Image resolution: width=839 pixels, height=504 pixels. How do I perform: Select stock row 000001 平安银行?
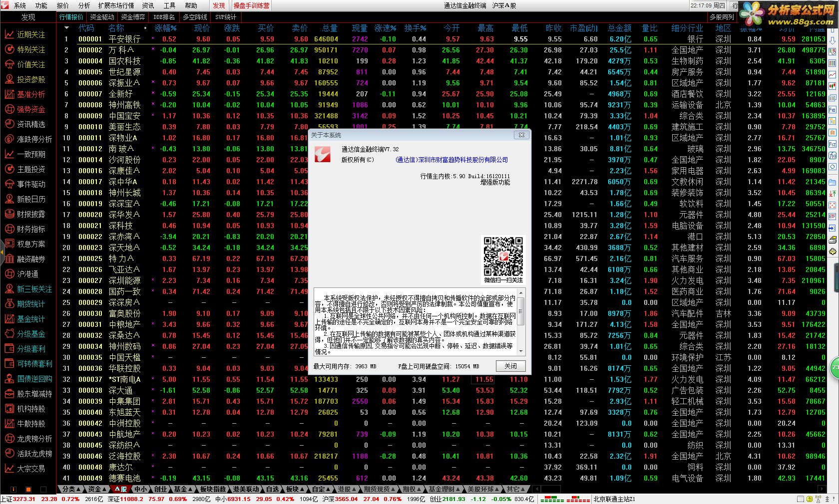pos(442,39)
